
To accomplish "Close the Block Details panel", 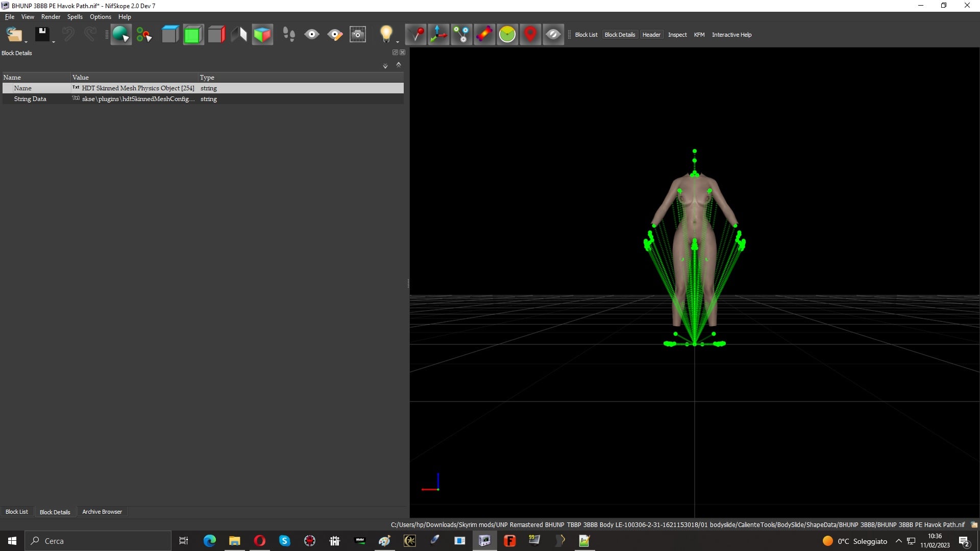I will pos(403,53).
